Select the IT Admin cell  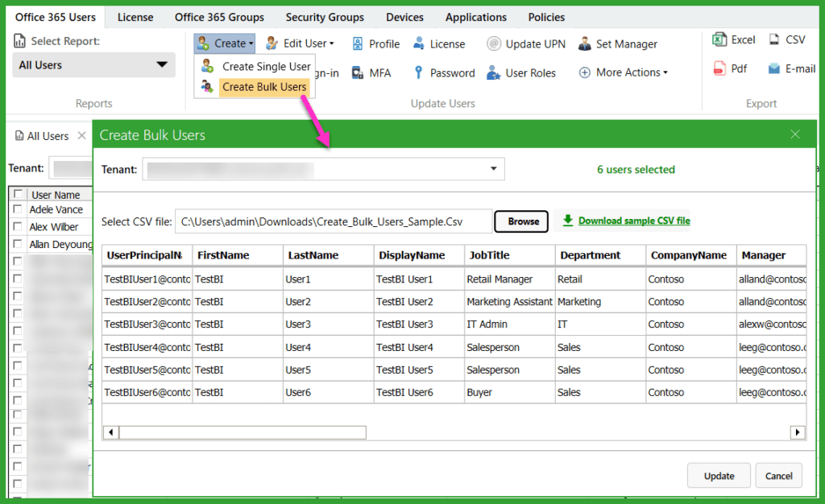point(510,324)
